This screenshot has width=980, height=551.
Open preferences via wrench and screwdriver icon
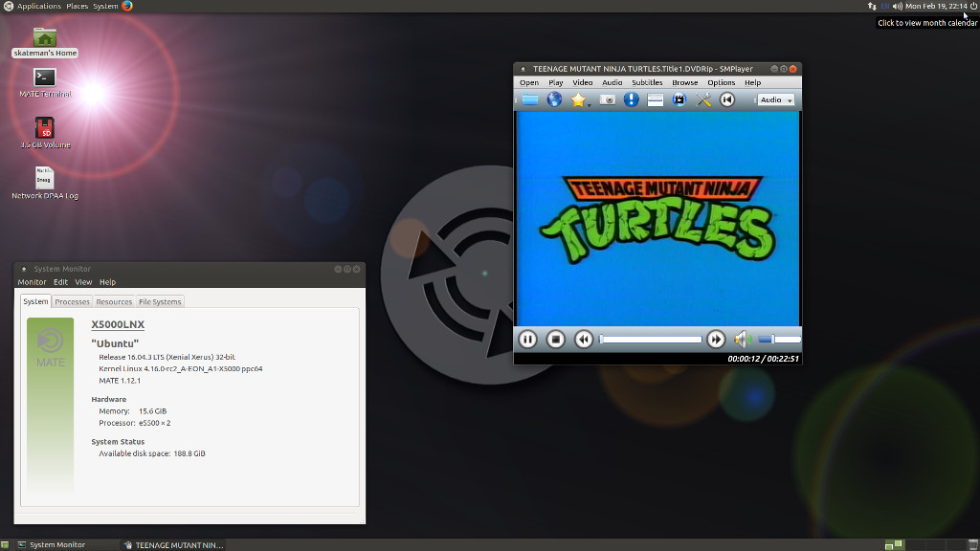click(703, 99)
